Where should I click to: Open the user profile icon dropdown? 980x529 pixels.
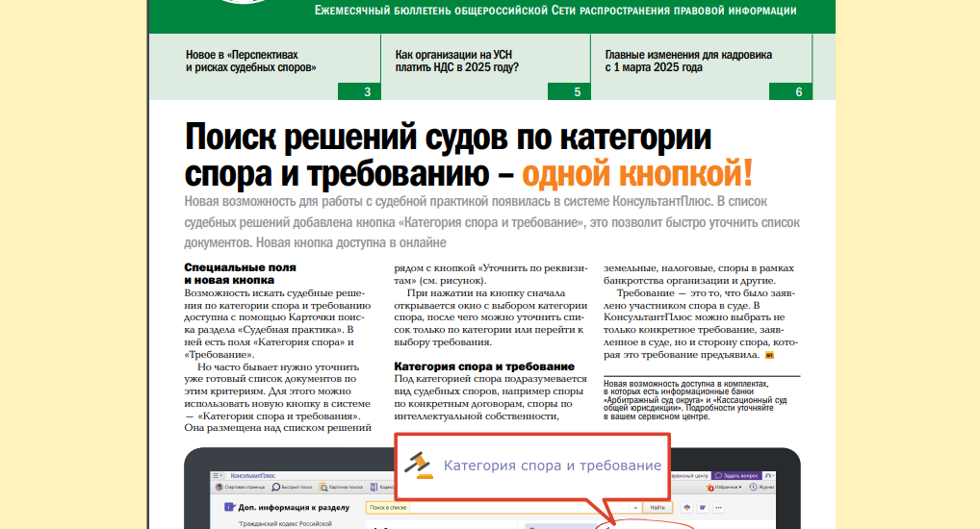click(769, 476)
